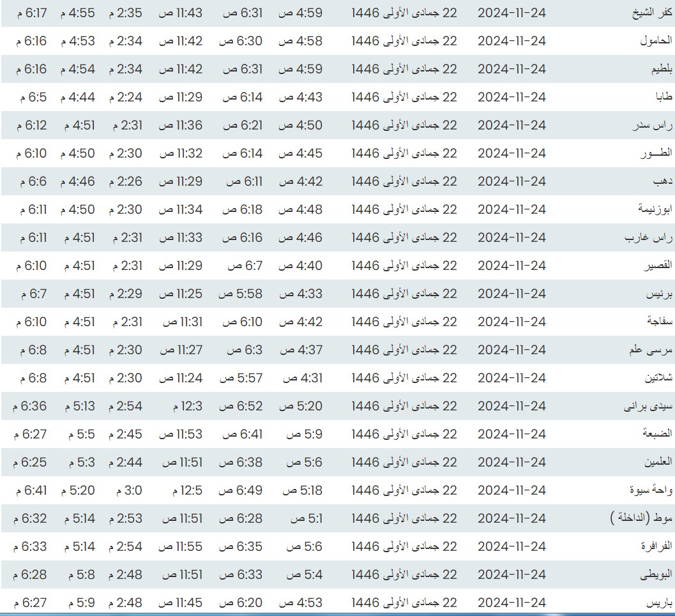The image size is (675, 616).
Task: Click the 6:35 ص sunrise time for الفرافرة
Action: (242, 547)
